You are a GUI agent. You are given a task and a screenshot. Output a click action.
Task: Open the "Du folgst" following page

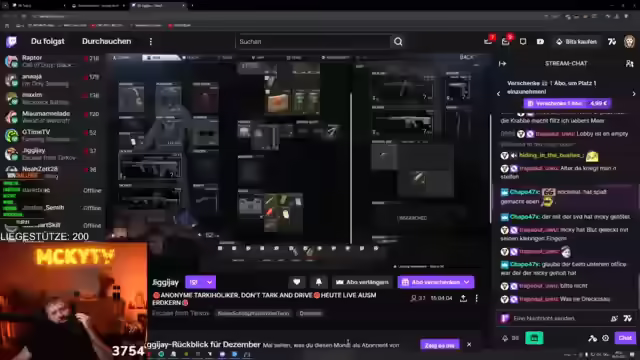pos(48,41)
